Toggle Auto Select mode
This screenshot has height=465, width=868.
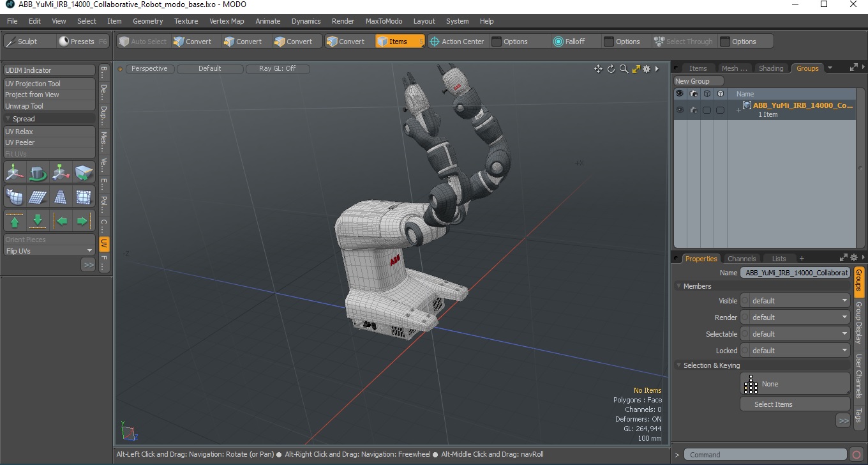(142, 42)
